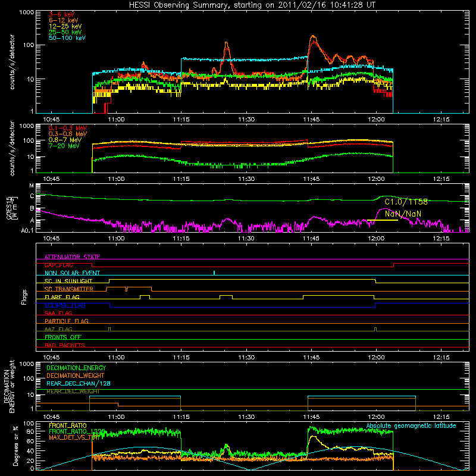Select the SC_TRANSMITTER flag label
The image size is (476, 476).
tap(69, 289)
